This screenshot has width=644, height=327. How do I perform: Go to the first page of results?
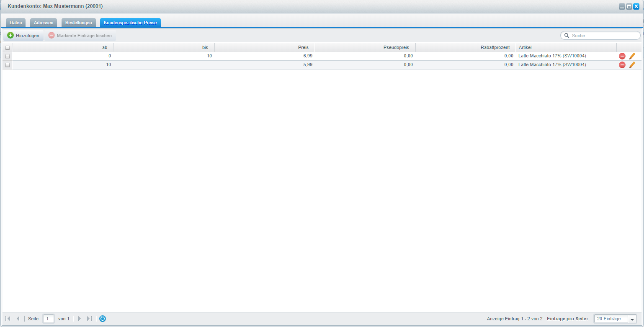coord(8,319)
